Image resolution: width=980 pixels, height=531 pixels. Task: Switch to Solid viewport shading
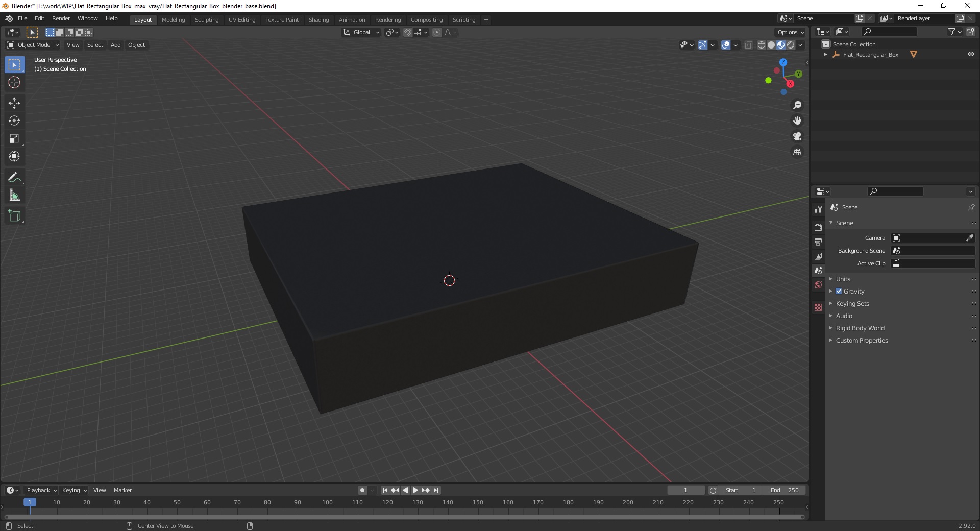(x=771, y=45)
